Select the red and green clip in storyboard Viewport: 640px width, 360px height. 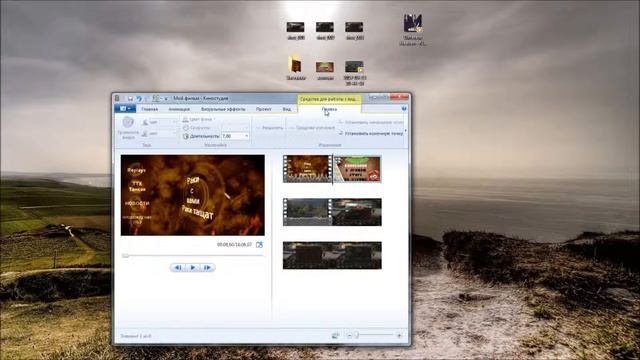click(x=358, y=168)
